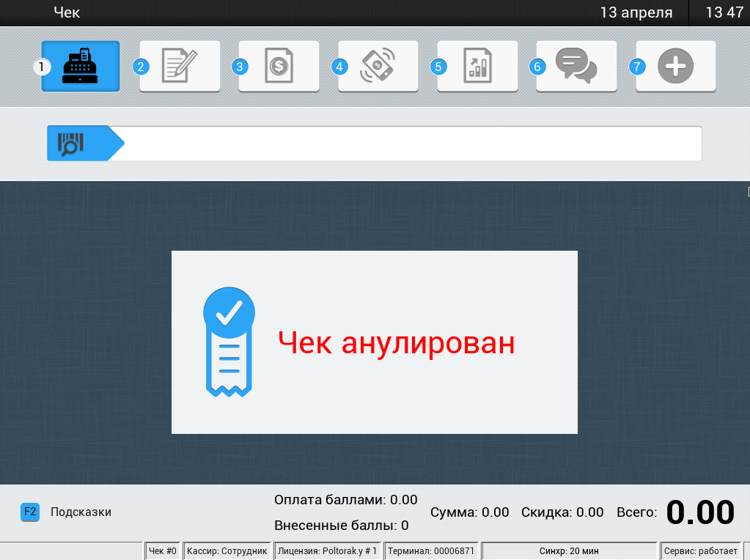
Task: Open the reports chart section numbered 5
Action: tap(477, 66)
